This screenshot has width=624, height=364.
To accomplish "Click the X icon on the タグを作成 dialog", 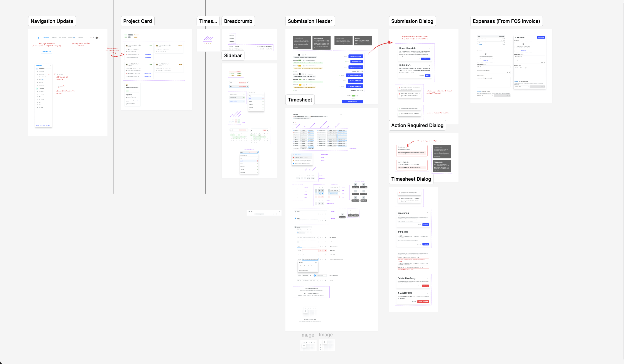I will pyautogui.click(x=428, y=232).
